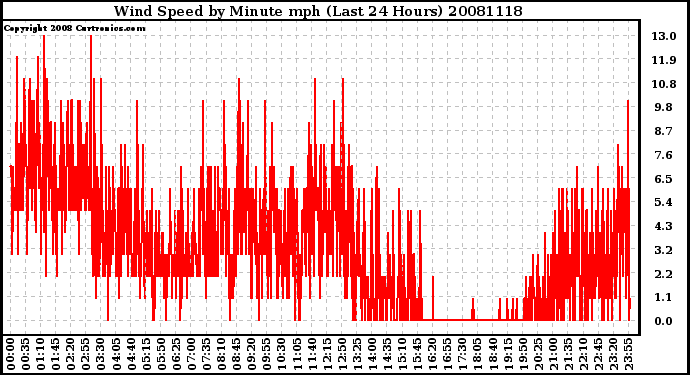The height and width of the screenshot is (375, 690).
Task: Click the 02:20 time axis label
Action: 71,354
